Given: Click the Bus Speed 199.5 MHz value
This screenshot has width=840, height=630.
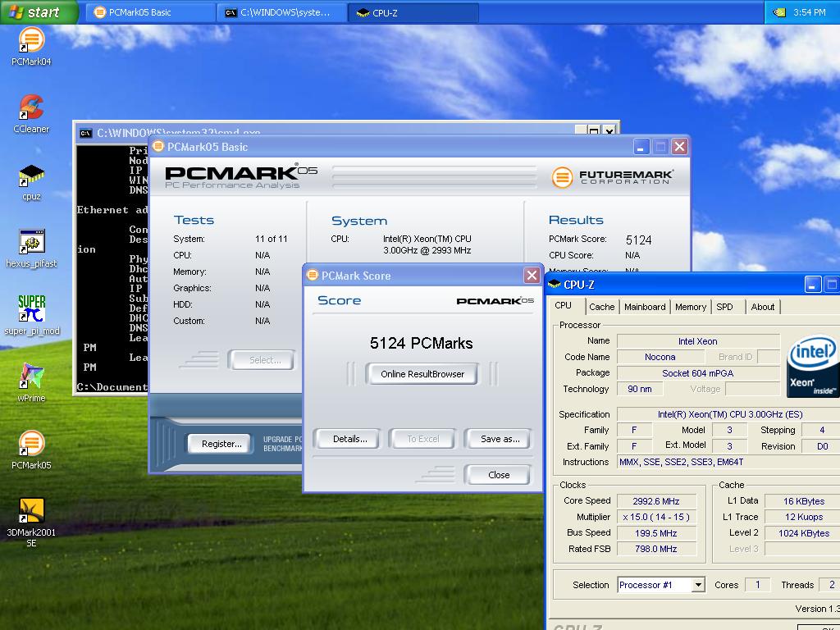Looking at the screenshot, I should (656, 533).
